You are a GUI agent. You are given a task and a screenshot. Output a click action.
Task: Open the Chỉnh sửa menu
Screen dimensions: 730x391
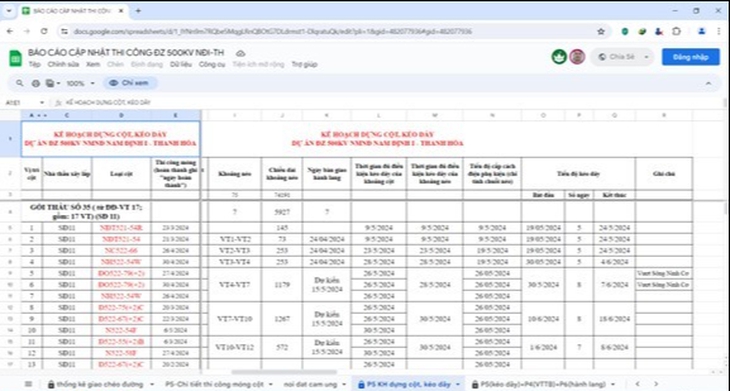pyautogui.click(x=63, y=64)
